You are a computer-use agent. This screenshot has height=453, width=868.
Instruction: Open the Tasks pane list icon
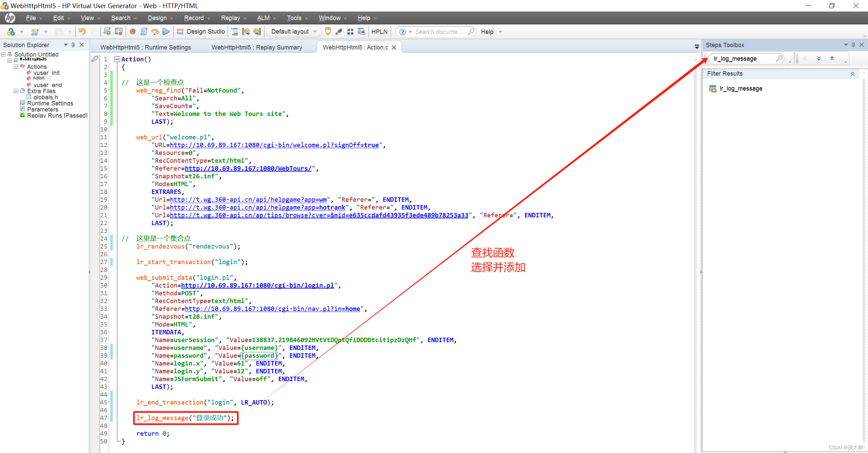point(235,32)
